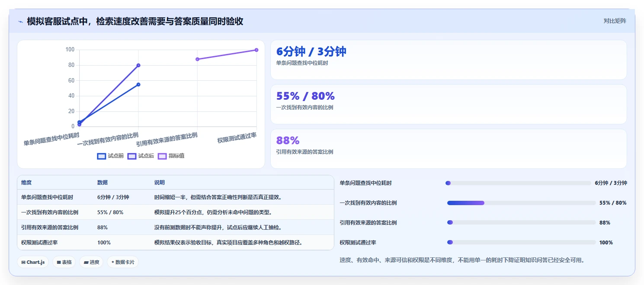
Task: Click the 数据卡片 tag chip
Action: click(123, 262)
